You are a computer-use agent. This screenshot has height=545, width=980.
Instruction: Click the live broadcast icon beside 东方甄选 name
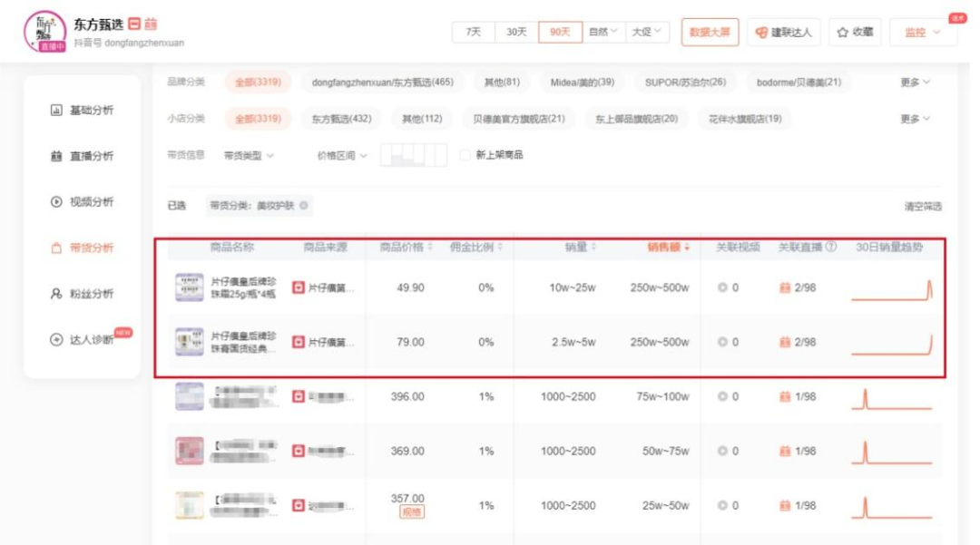151,24
